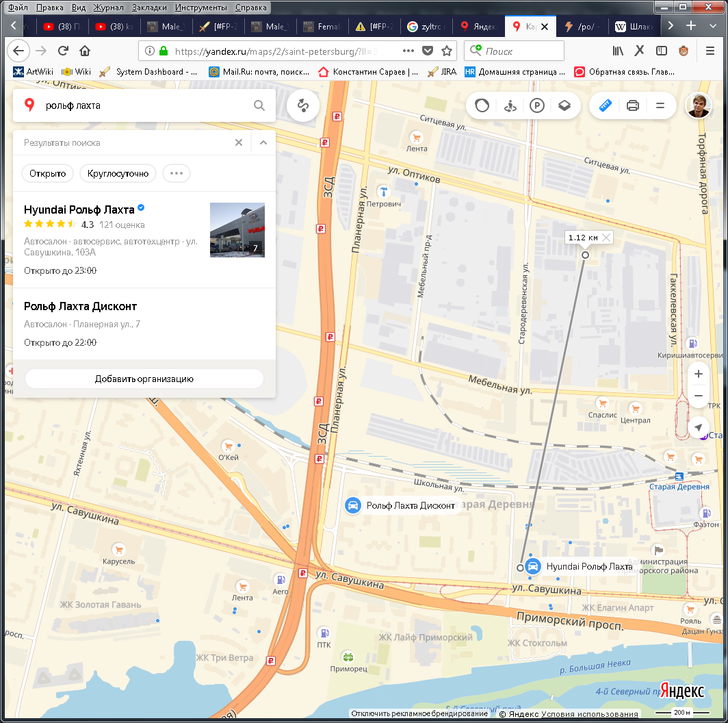Screen dimensions: 728x723
Task: Open the Файл menu
Action: tap(18, 8)
